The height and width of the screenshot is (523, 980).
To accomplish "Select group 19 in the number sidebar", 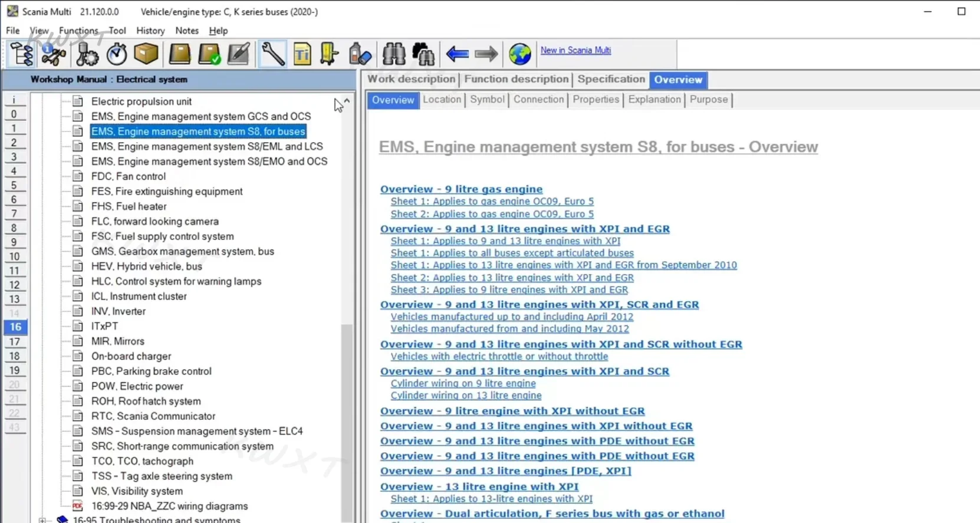I will (14, 371).
